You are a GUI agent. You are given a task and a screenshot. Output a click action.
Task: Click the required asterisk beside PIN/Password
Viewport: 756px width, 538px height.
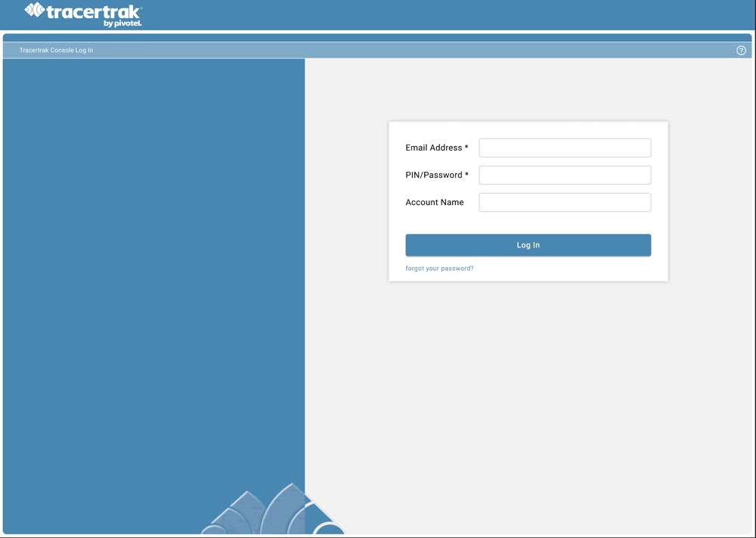point(466,175)
